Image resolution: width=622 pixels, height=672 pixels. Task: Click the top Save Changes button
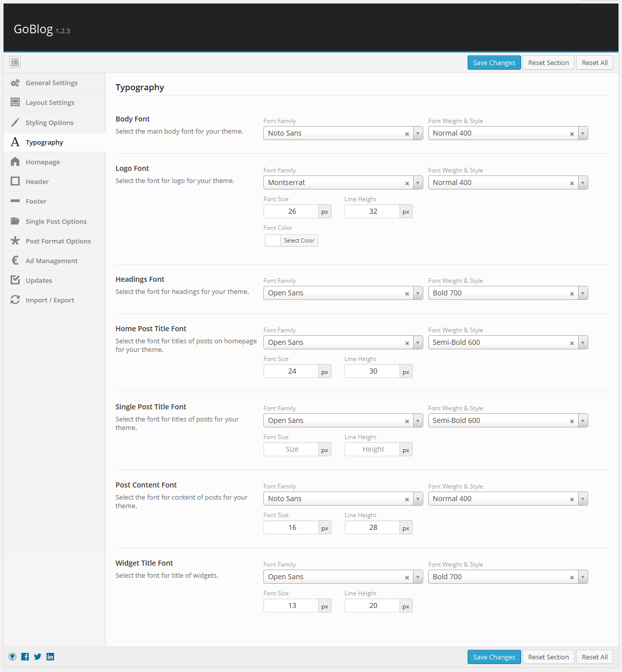(x=494, y=63)
